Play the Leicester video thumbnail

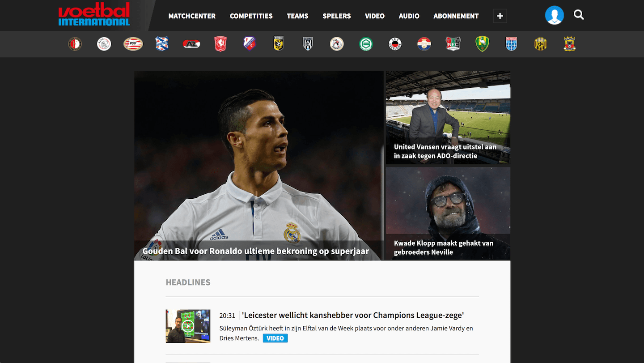click(x=188, y=326)
